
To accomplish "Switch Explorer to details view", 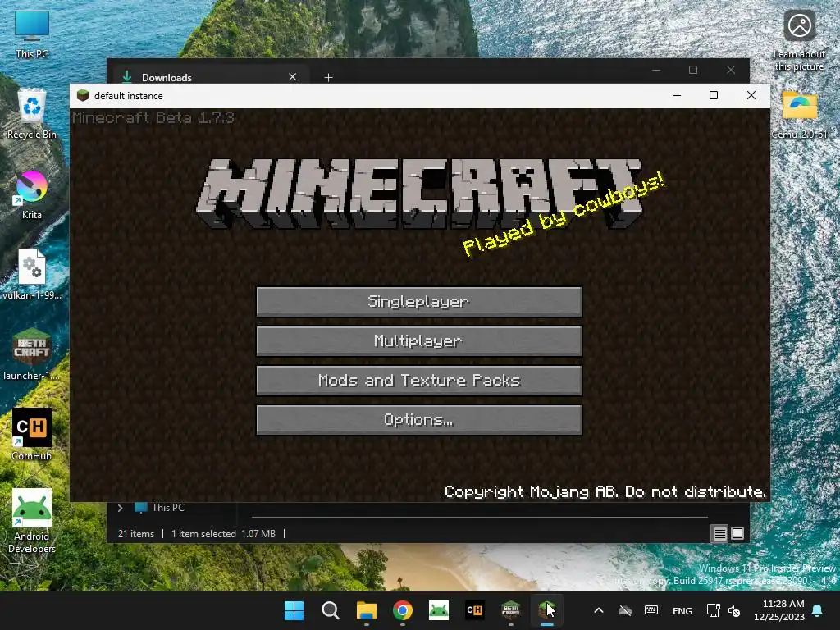I will [x=719, y=533].
